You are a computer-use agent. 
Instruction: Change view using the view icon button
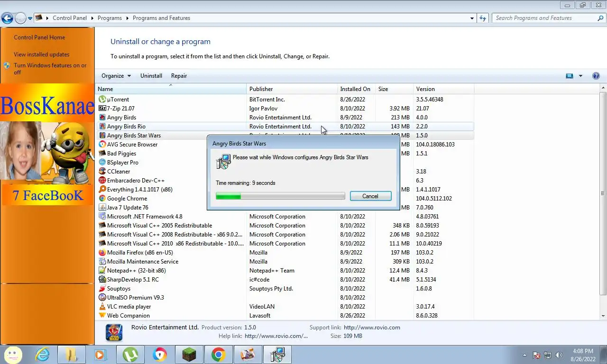pos(570,76)
